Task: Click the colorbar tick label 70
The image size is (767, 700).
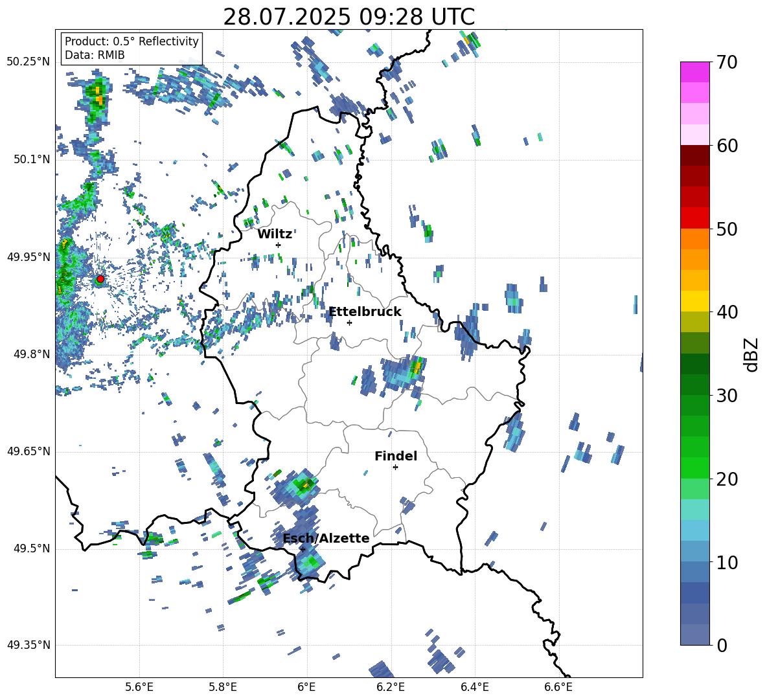Action: point(727,63)
